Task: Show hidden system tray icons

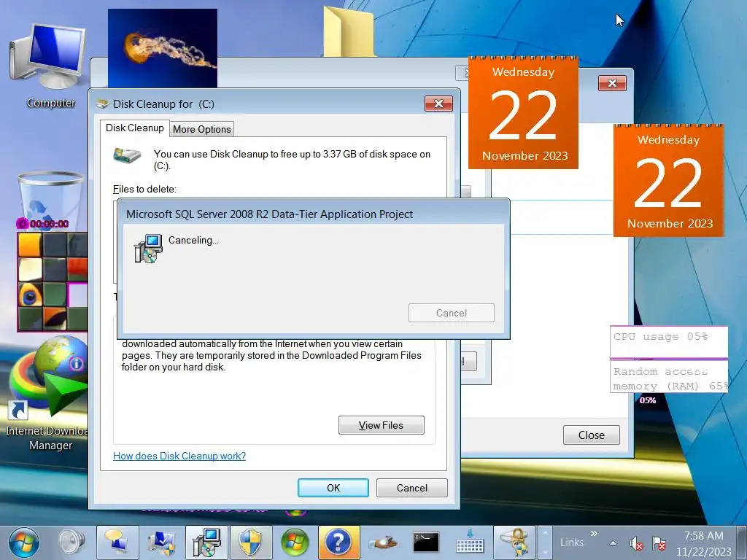Action: (x=613, y=542)
